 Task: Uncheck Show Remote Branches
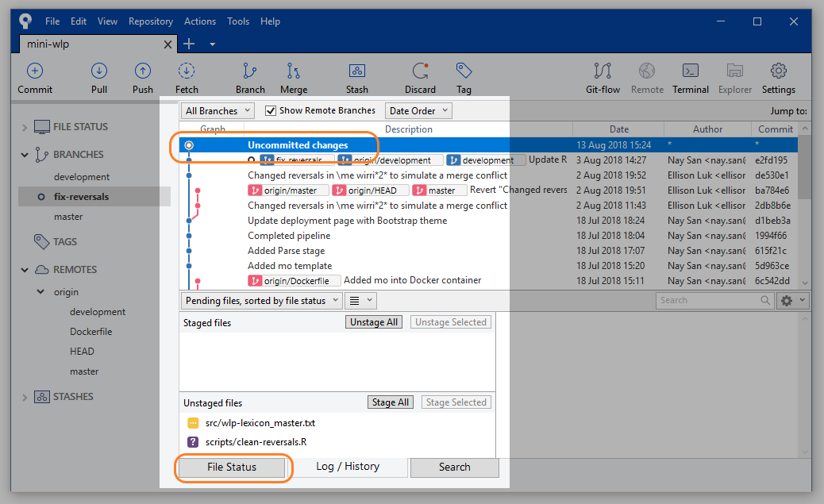coord(270,110)
